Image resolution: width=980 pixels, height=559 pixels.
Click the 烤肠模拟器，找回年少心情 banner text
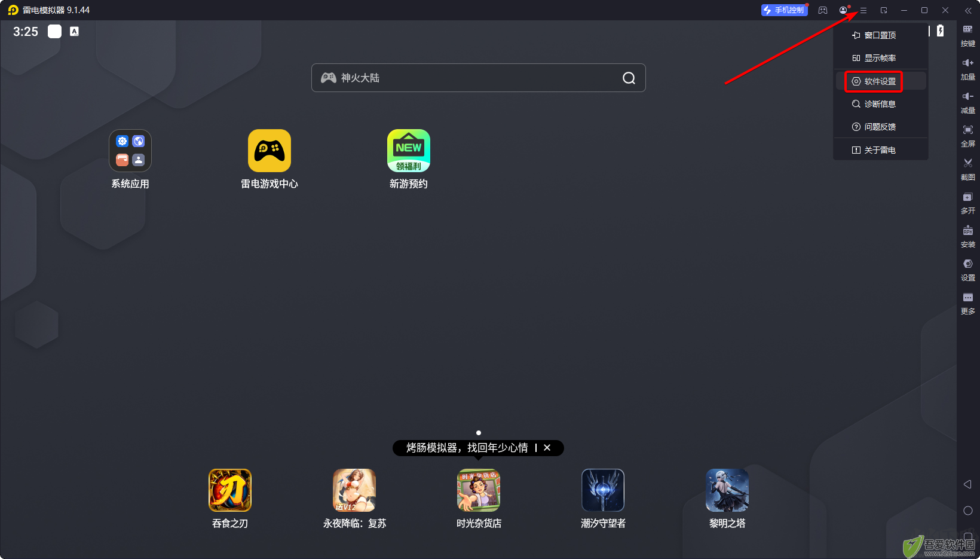[467, 448]
